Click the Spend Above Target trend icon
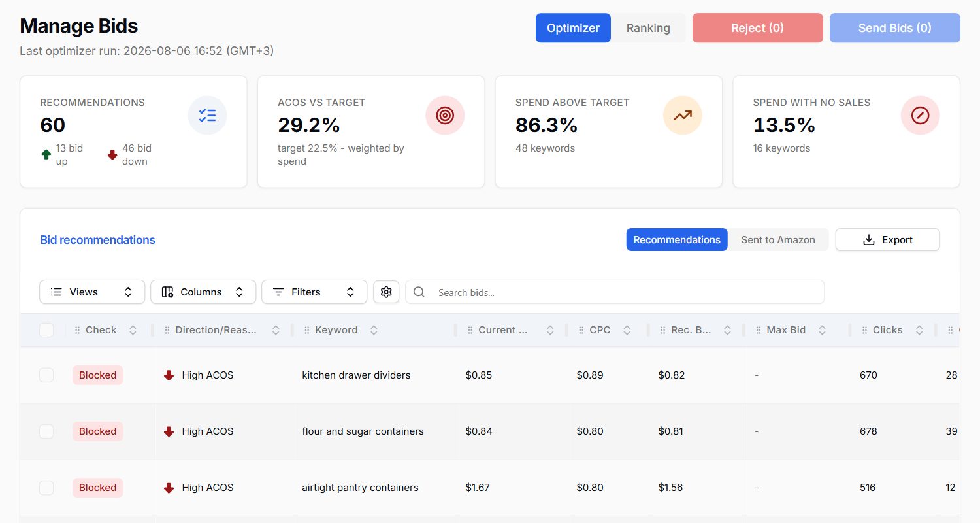The image size is (980, 523). click(683, 116)
